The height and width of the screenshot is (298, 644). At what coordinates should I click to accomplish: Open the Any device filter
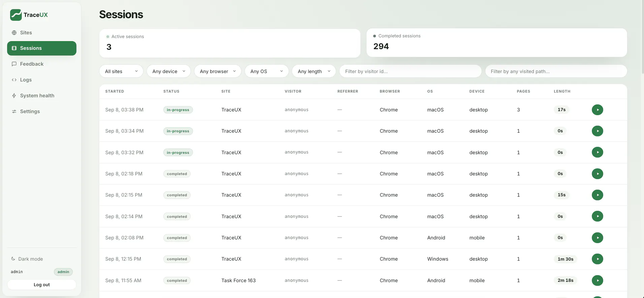[169, 71]
